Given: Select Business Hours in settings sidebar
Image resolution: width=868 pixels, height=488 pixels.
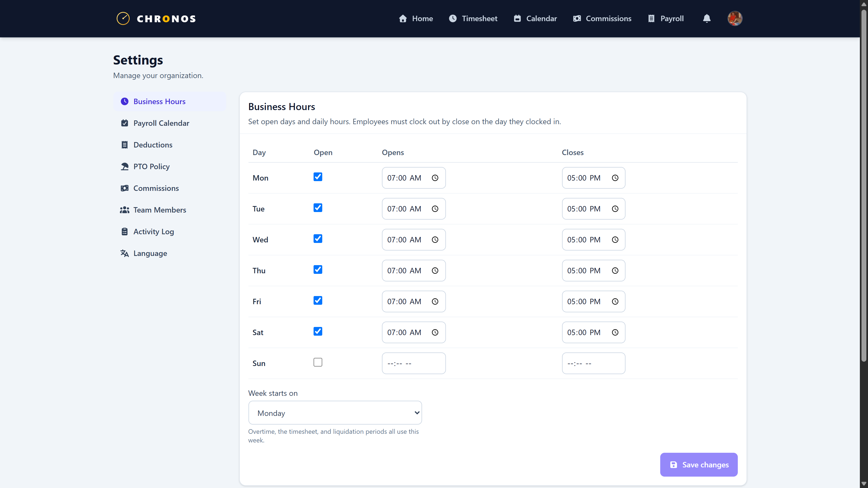Looking at the screenshot, I should coord(170,101).
